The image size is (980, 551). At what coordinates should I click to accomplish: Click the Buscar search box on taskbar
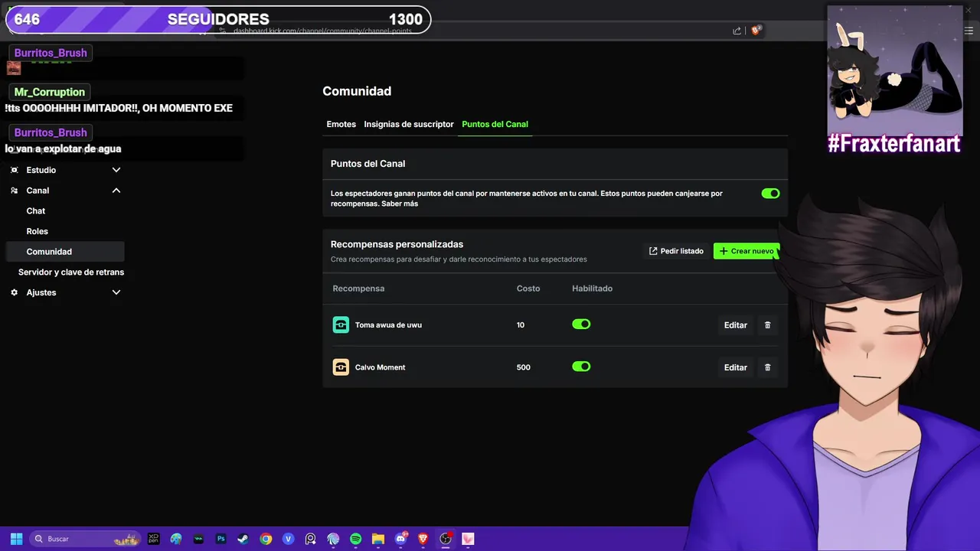click(x=84, y=539)
